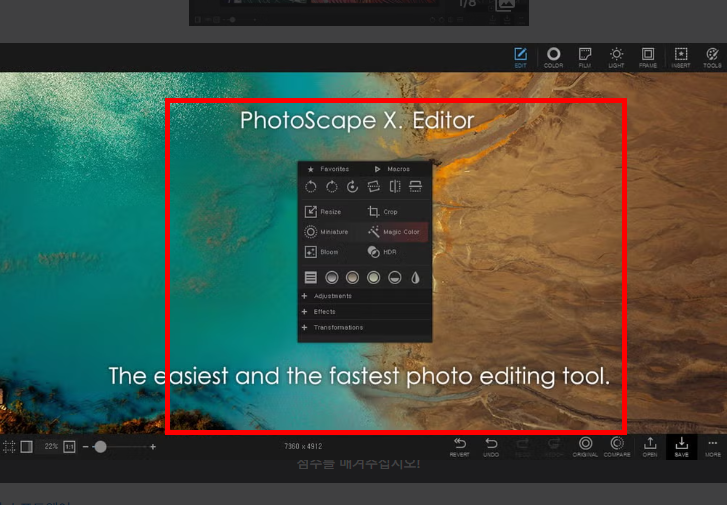This screenshot has width=727, height=505.
Task: Open the Favorites section in the panel
Action: (x=328, y=169)
